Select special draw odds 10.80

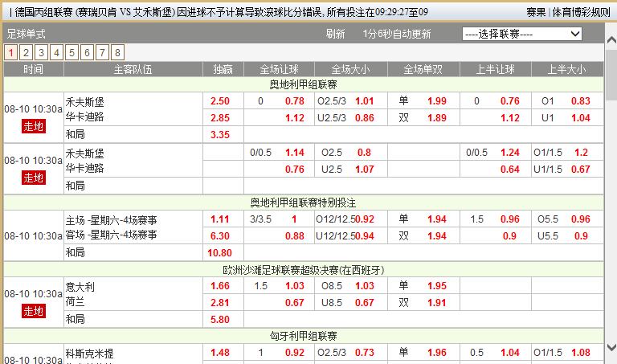pyautogui.click(x=219, y=252)
